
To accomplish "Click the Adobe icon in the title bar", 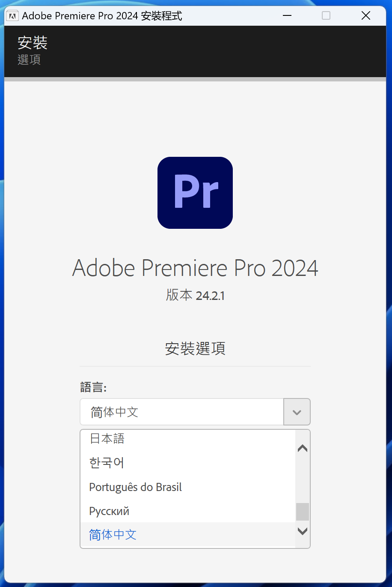I will (x=13, y=16).
